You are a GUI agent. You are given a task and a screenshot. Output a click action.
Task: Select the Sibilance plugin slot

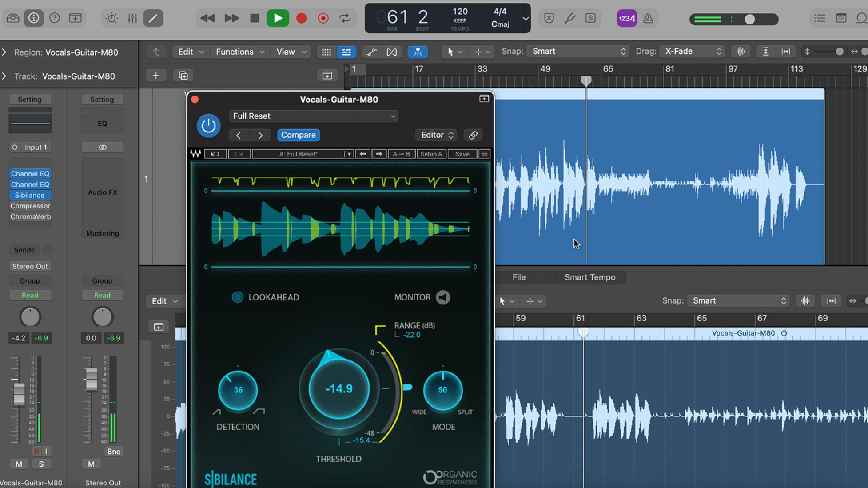30,195
